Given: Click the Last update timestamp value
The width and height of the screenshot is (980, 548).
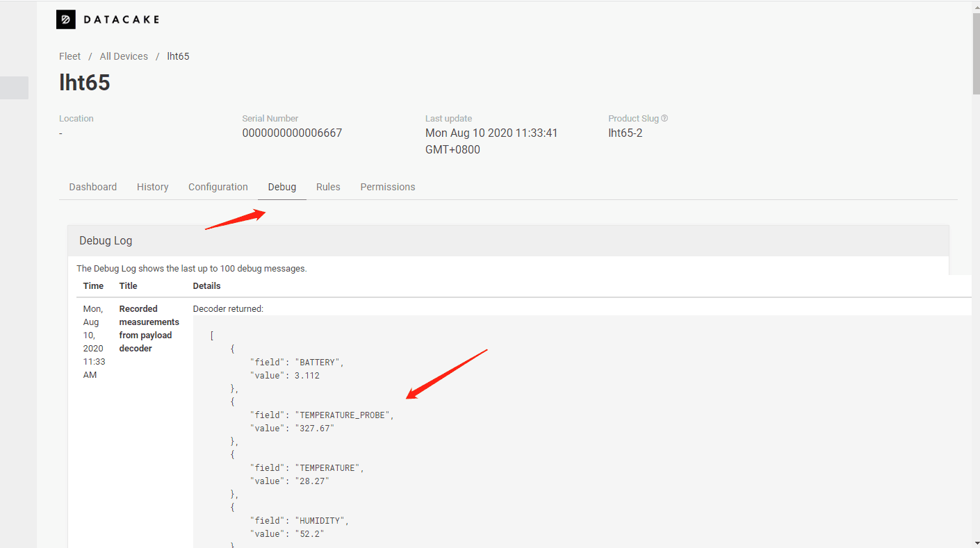Looking at the screenshot, I should (491, 141).
